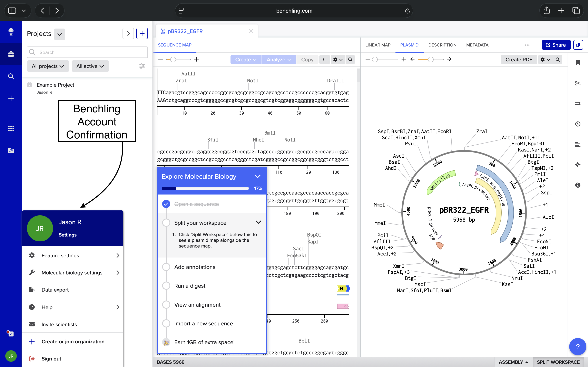Click the Create PDF button

pos(519,60)
